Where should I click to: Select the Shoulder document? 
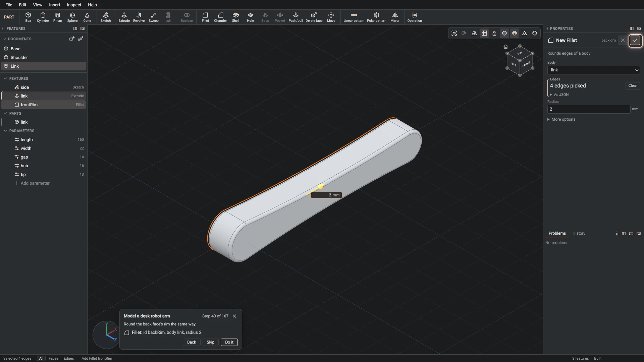[x=44, y=57]
